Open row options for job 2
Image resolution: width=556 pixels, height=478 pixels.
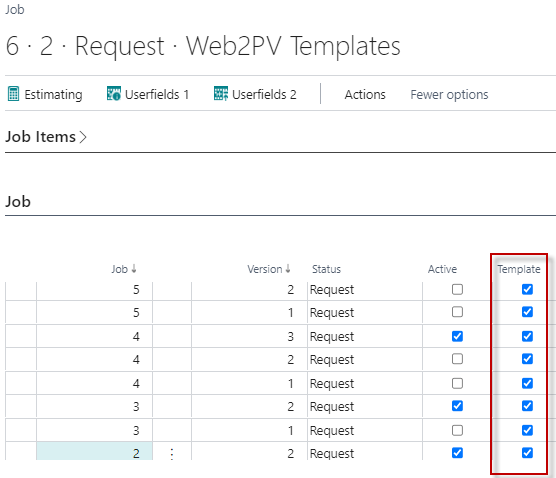[x=172, y=454]
